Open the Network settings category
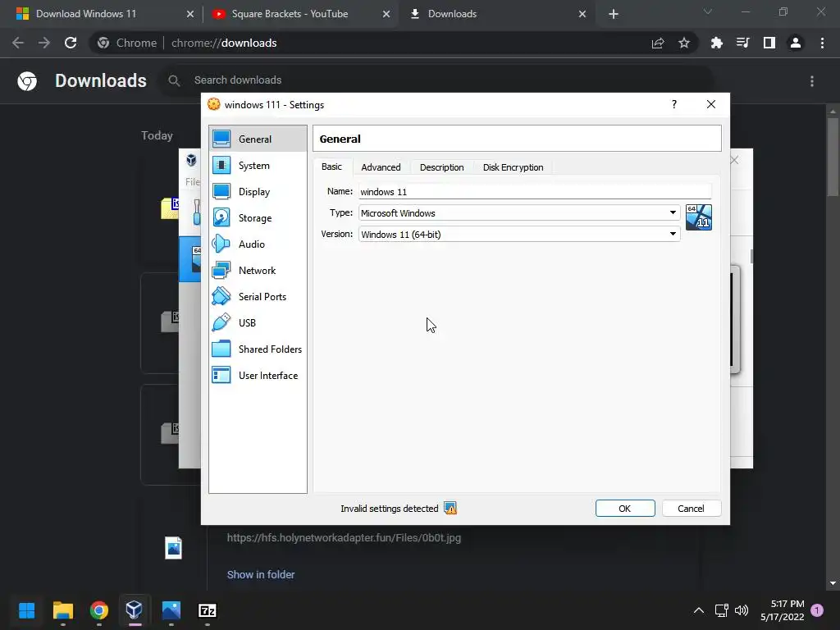Viewport: 840px width, 630px height. coord(257,271)
